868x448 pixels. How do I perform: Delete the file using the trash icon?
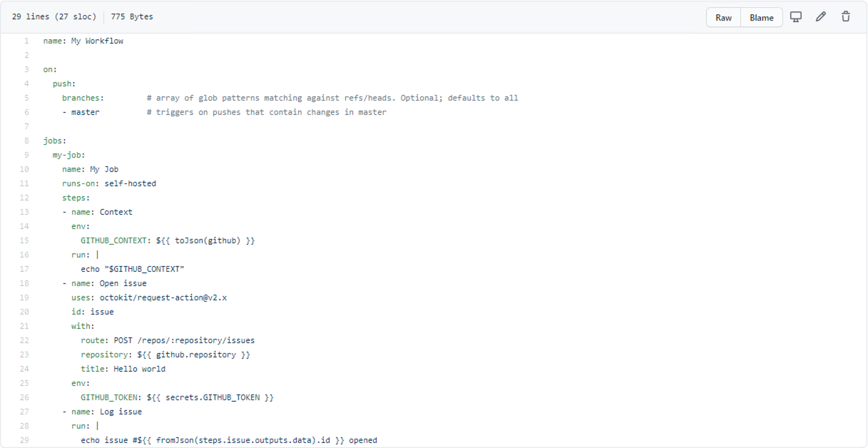[x=845, y=16]
